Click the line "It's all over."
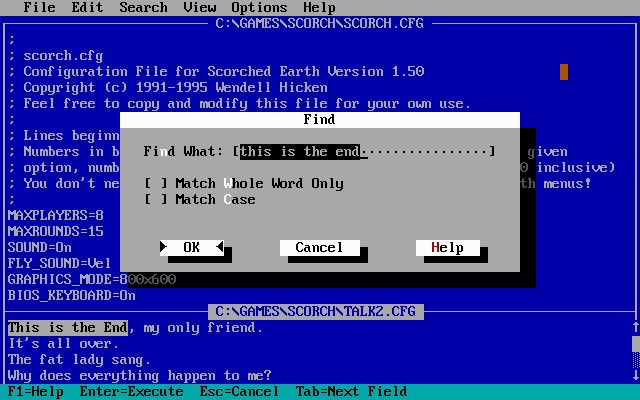640x400 pixels. (x=63, y=344)
